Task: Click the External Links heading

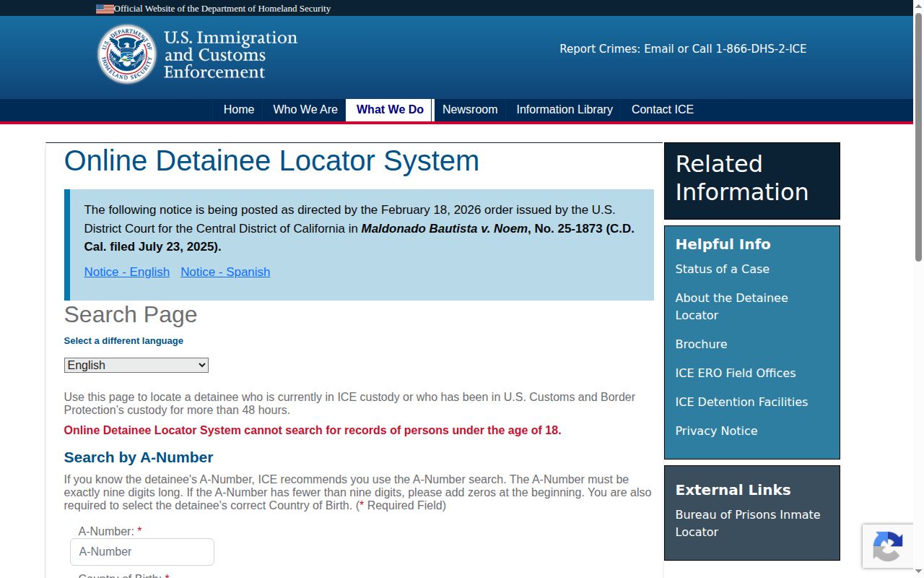Action: click(733, 490)
